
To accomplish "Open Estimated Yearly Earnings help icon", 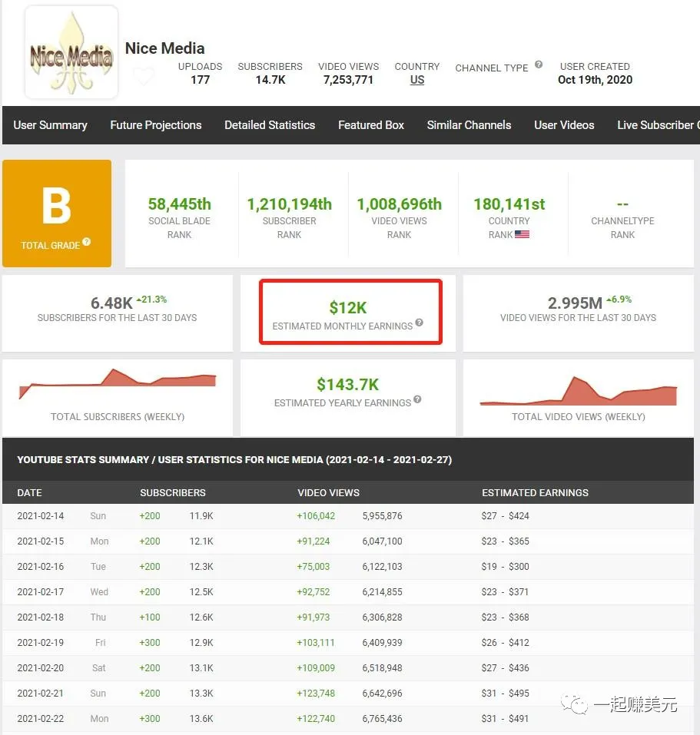I will pos(417,399).
